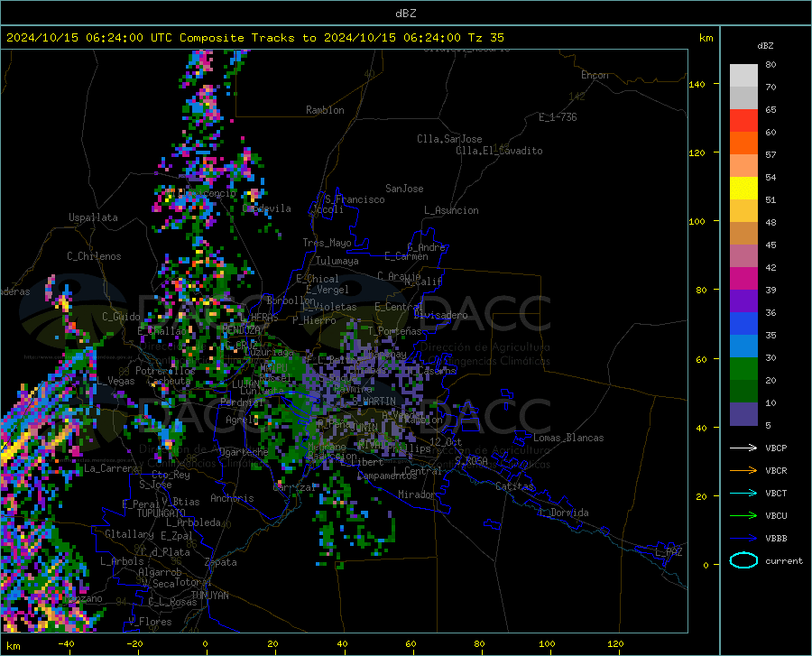Click the blue VBBB arrow icon
The width and height of the screenshot is (812, 656).
click(x=743, y=539)
